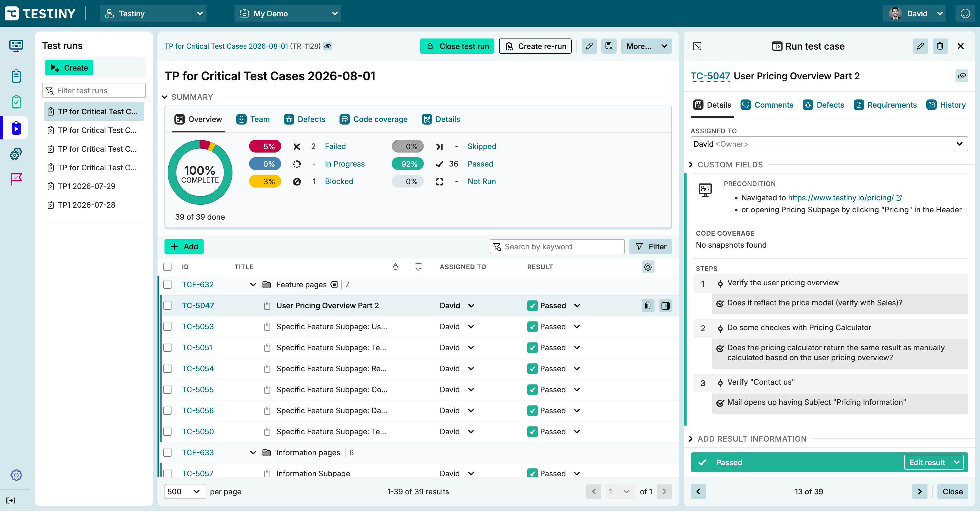Viewport: 980px width, 511px height.
Task: Check the TC-5053 row checkbox
Action: (x=167, y=326)
